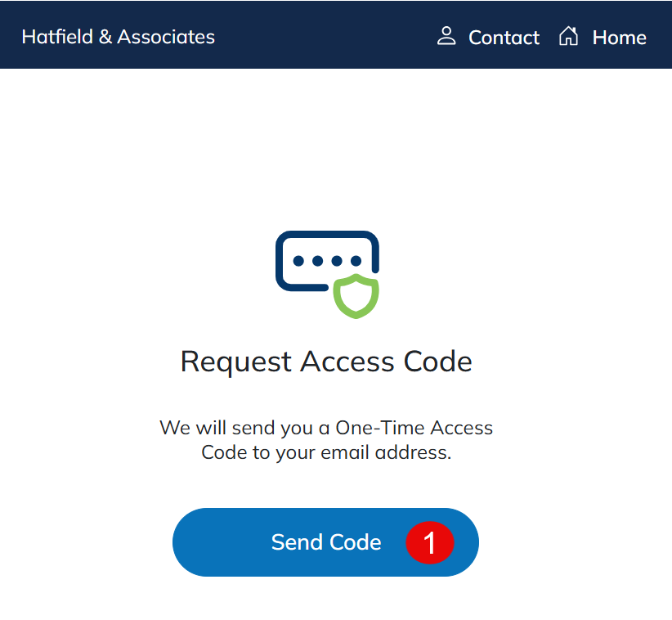Click the access code shield illustration
Viewport: 672px width, 620px height.
pyautogui.click(x=328, y=273)
